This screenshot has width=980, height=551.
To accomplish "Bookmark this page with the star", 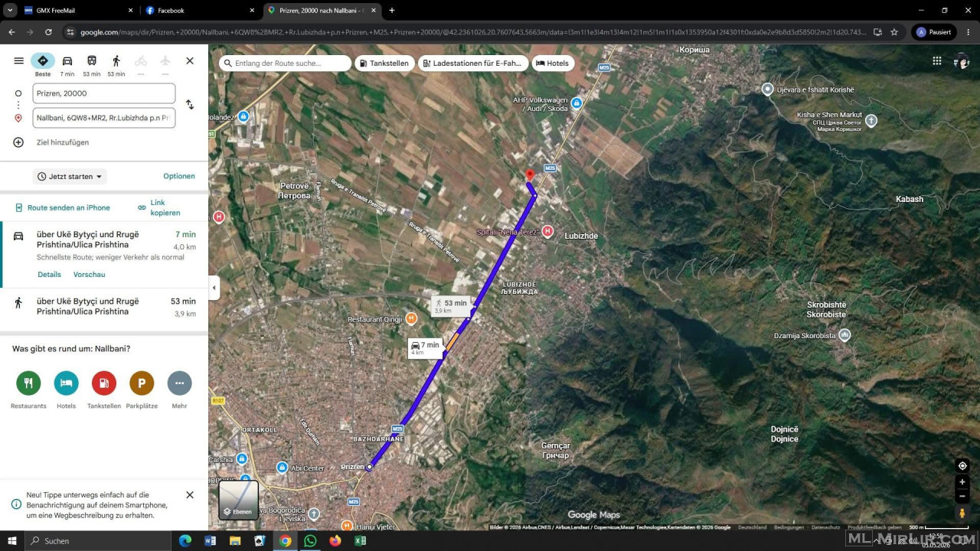I will coord(894,32).
